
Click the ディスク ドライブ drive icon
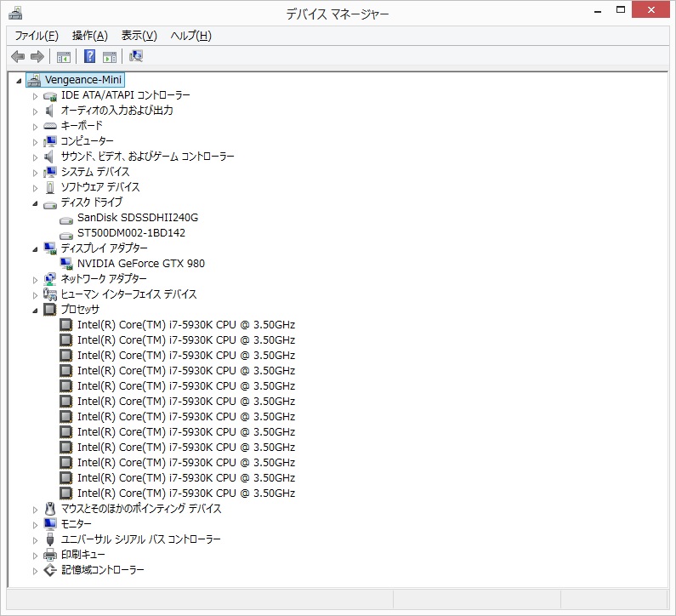[50, 204]
